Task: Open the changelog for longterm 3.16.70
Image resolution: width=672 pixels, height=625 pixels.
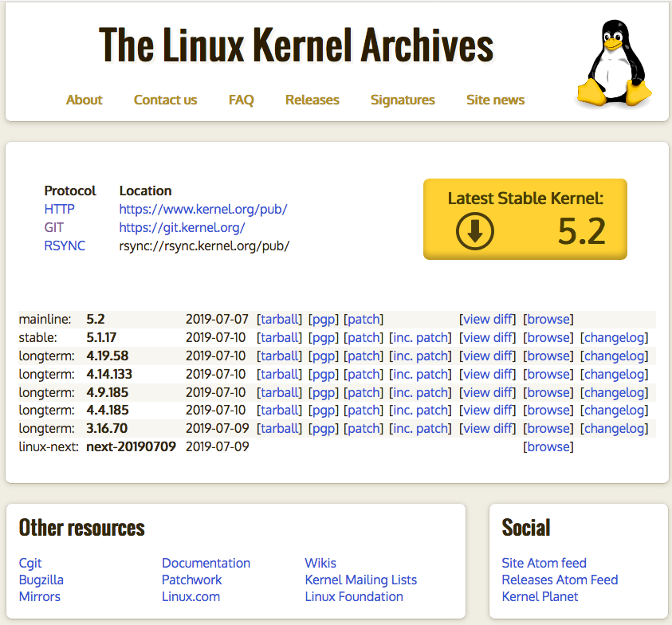Action: 615,428
